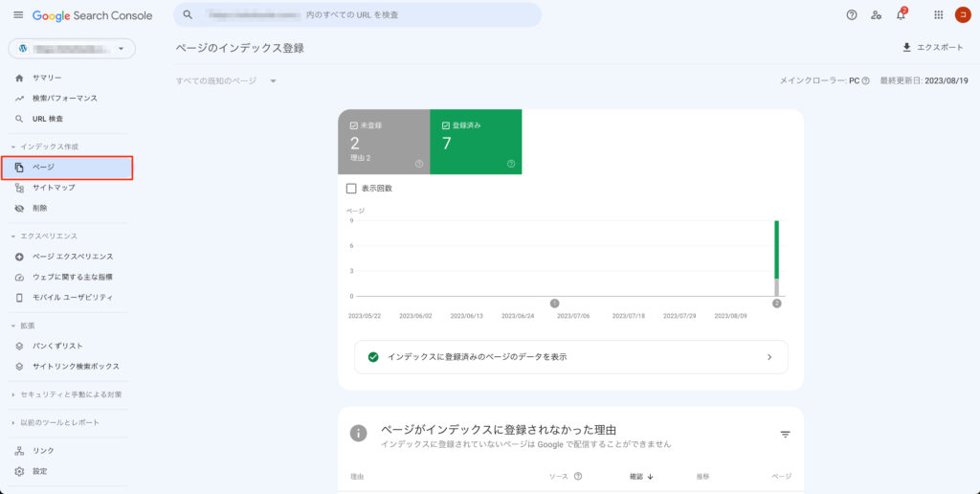Click the ページ table column header
This screenshot has width=980, height=494.
point(781,477)
